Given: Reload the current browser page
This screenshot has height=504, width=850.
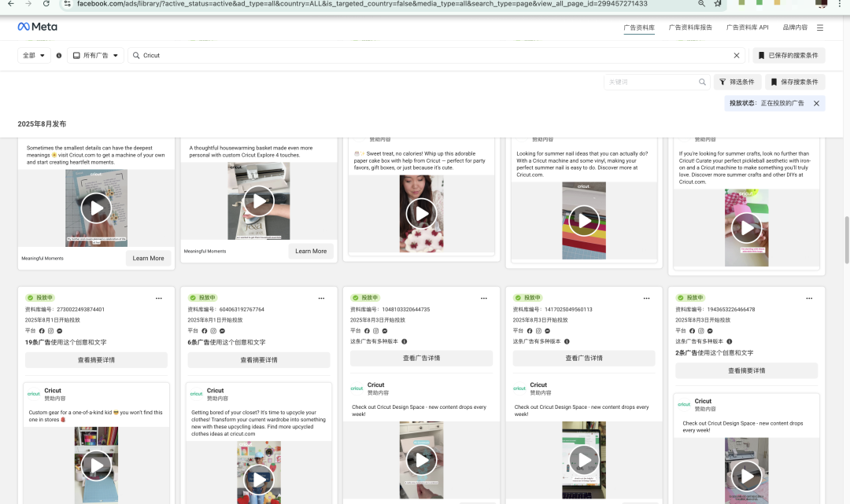Looking at the screenshot, I should tap(46, 4).
